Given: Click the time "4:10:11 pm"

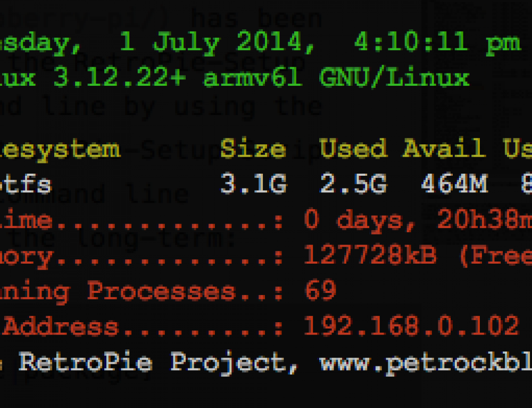Looking at the screenshot, I should [x=436, y=43].
